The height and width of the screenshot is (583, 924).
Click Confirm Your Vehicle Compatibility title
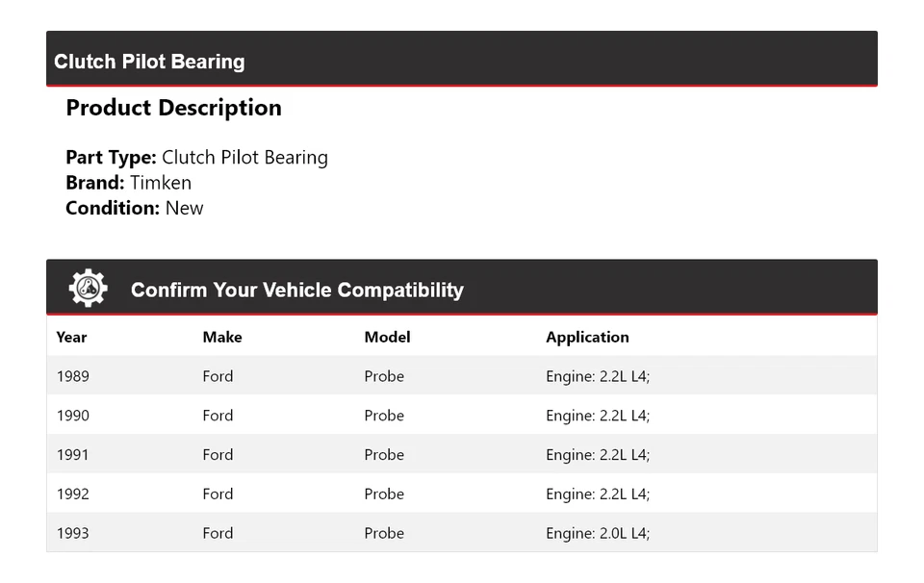(x=296, y=290)
